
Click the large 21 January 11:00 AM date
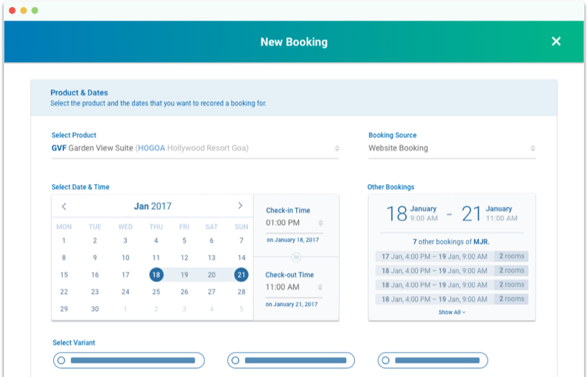click(489, 214)
